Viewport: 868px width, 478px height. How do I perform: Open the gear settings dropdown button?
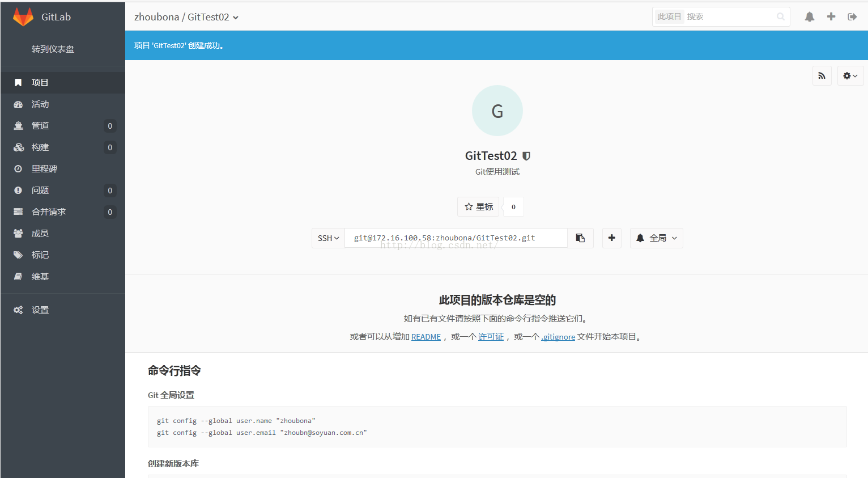pos(850,76)
